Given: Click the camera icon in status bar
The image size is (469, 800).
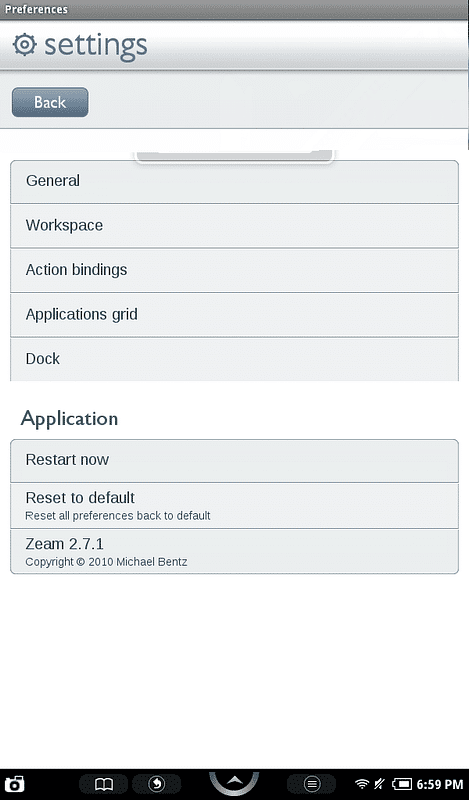Looking at the screenshot, I should pyautogui.click(x=14, y=784).
